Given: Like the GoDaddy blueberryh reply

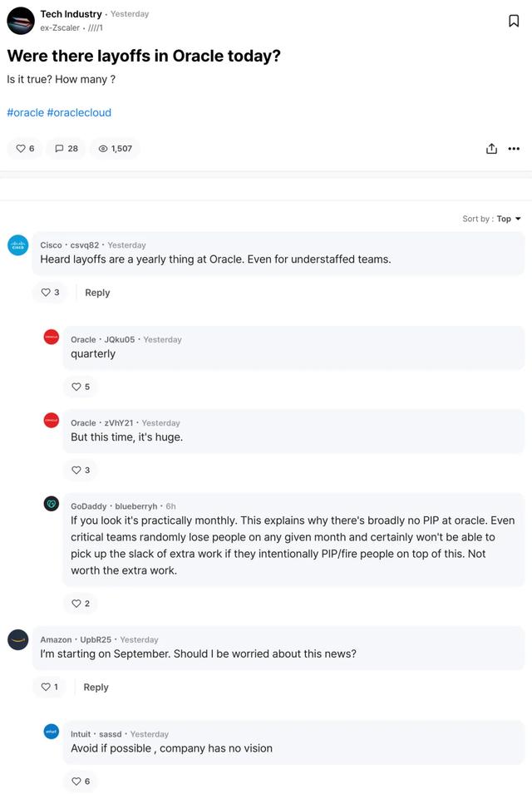Looking at the screenshot, I should [x=81, y=603].
